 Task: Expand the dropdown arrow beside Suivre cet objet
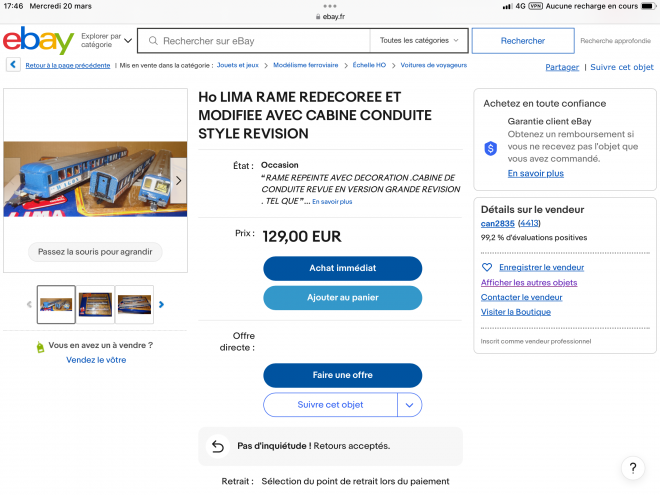pos(410,405)
